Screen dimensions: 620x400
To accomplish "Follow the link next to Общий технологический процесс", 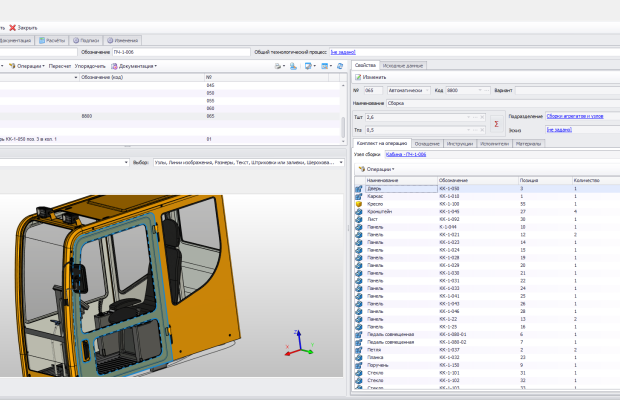I will 343,52.
